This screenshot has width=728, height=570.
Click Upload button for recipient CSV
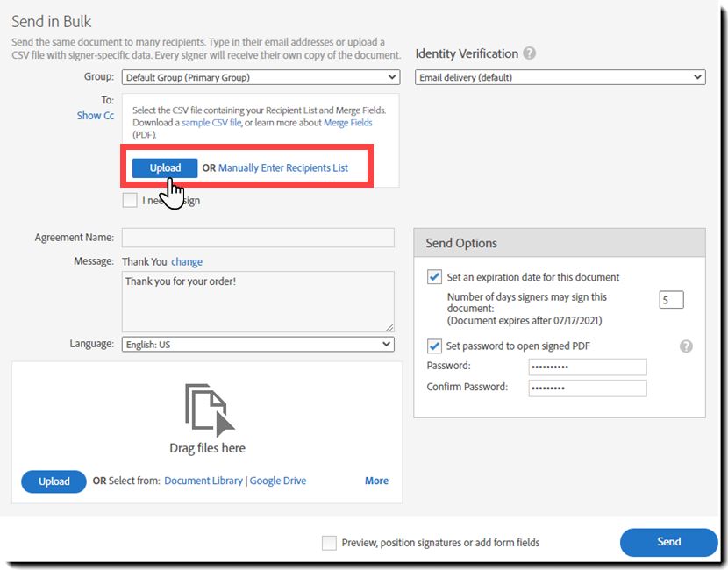pos(165,168)
